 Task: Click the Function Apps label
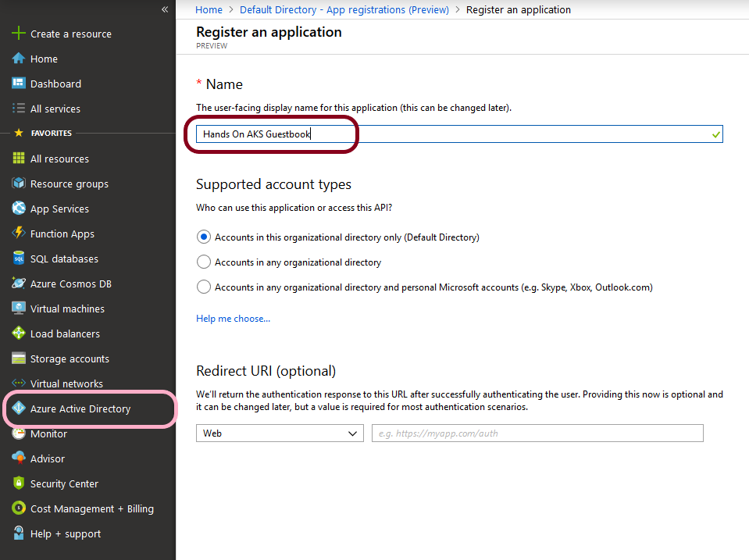tap(62, 234)
